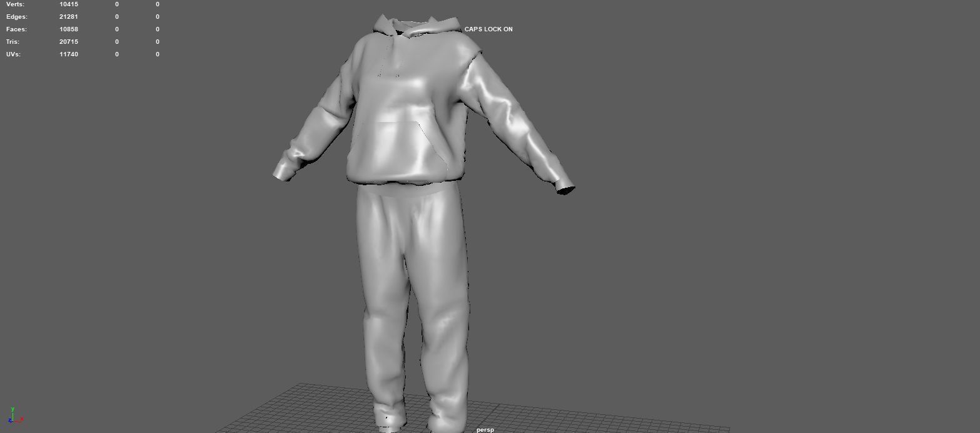
Task: Click the face count value 10858
Action: [x=69, y=29]
